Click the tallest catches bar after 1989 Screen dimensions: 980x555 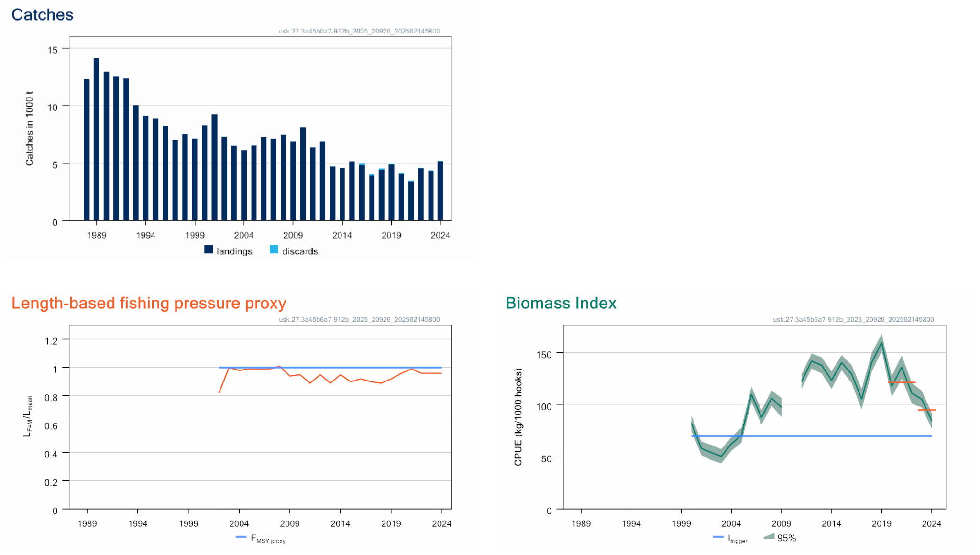[x=97, y=139]
